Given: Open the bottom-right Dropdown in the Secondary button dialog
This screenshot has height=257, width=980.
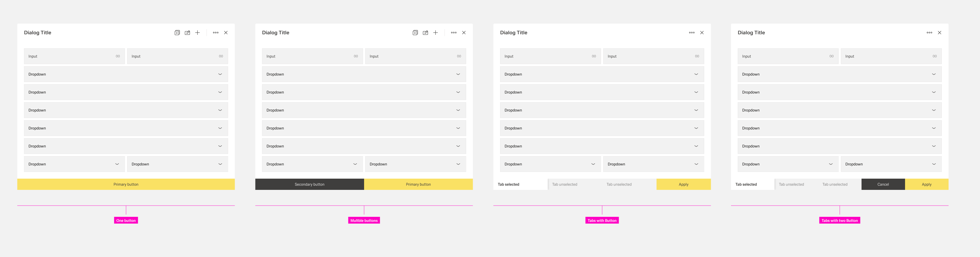Looking at the screenshot, I should pos(415,164).
